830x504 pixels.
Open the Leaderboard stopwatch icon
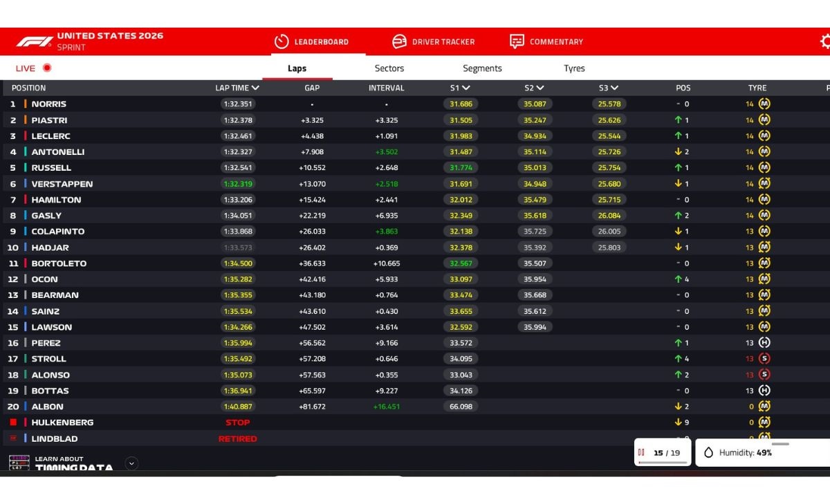tap(282, 41)
